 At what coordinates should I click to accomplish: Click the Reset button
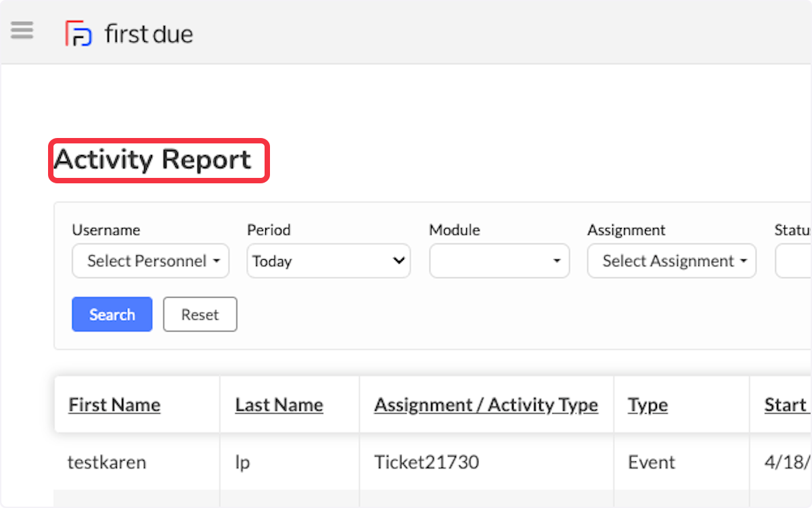point(200,315)
